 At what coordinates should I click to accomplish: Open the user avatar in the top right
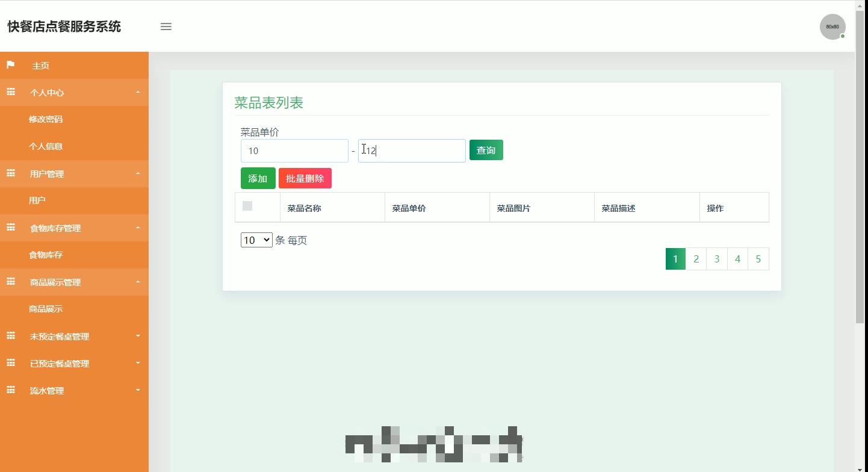832,26
